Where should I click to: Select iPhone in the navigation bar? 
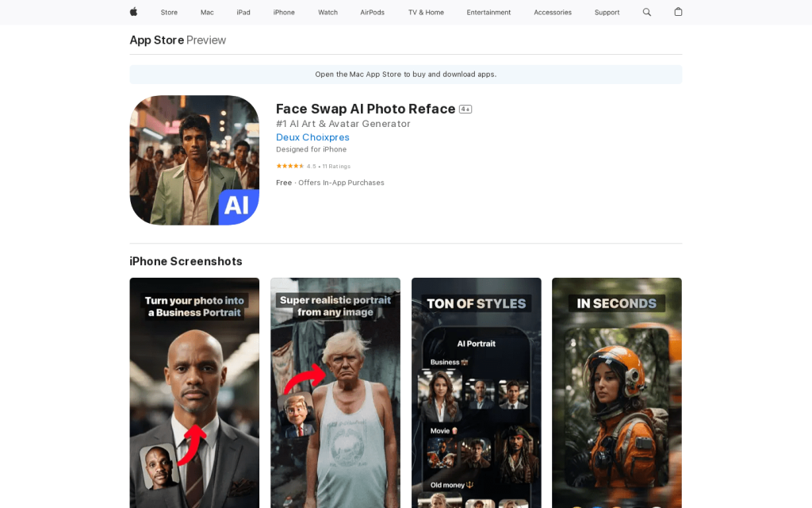[x=284, y=12]
